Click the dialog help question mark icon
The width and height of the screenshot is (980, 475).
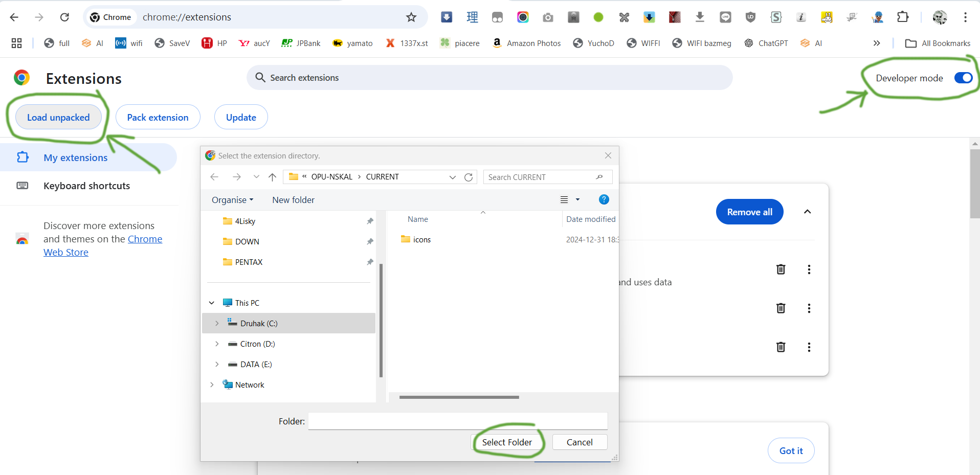tap(604, 200)
